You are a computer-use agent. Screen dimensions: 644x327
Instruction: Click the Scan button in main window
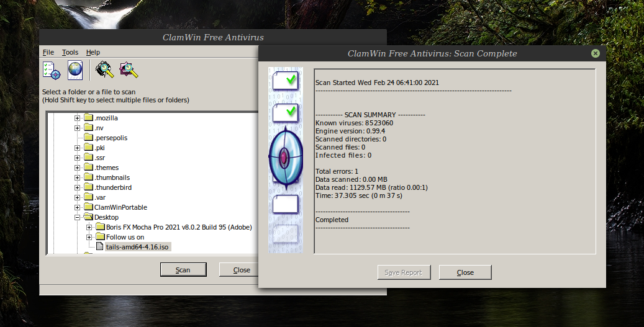[183, 269]
